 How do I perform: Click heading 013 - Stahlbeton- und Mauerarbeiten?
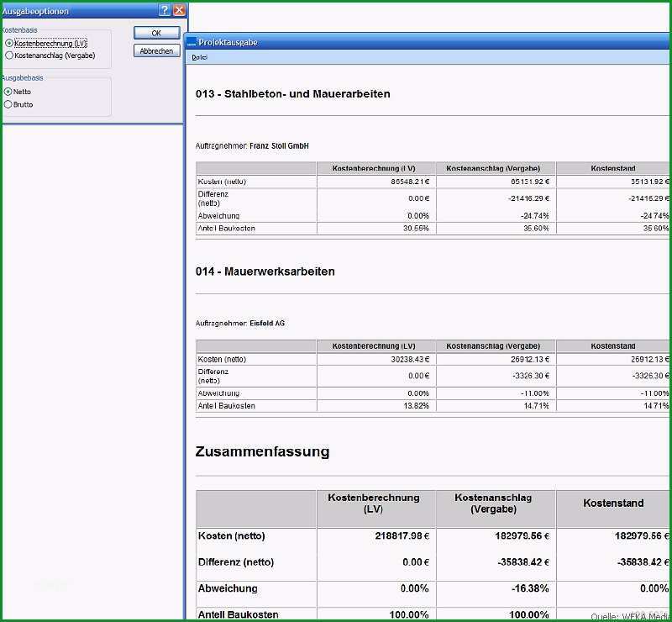pyautogui.click(x=292, y=94)
